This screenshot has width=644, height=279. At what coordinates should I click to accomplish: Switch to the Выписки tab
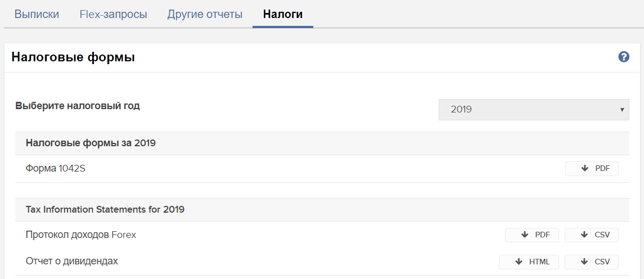click(37, 15)
